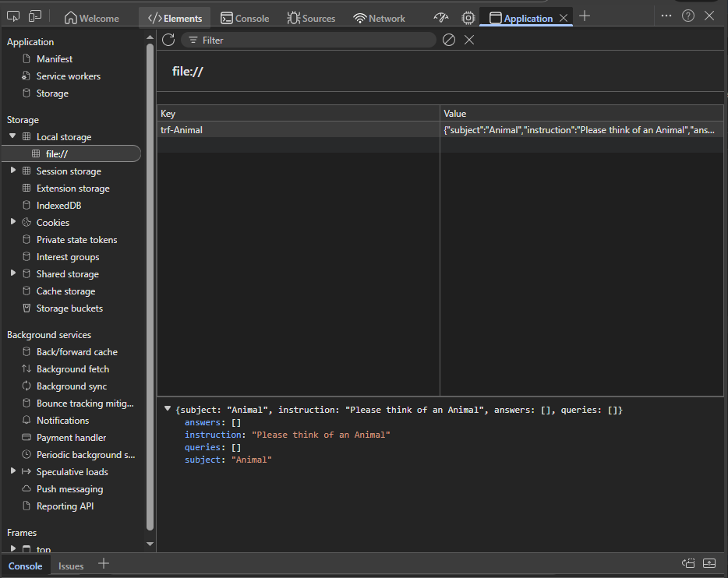Expand the Cookies tree node
728x578 pixels.
coord(12,222)
